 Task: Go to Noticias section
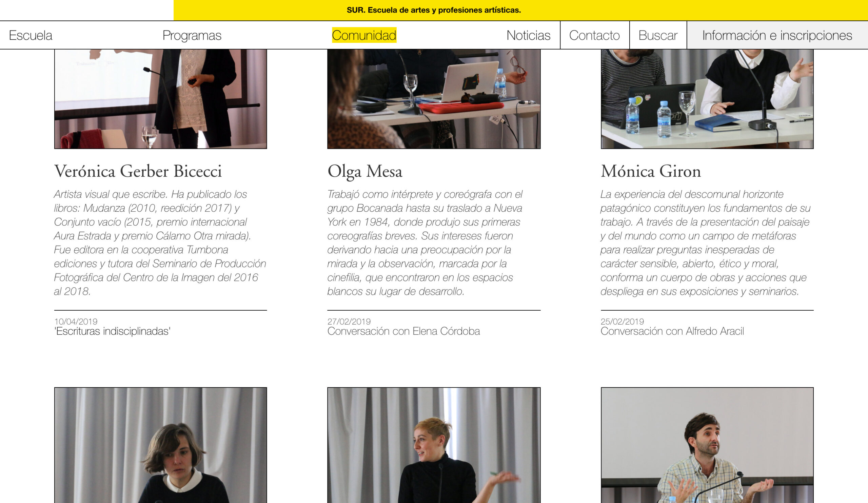tap(528, 35)
